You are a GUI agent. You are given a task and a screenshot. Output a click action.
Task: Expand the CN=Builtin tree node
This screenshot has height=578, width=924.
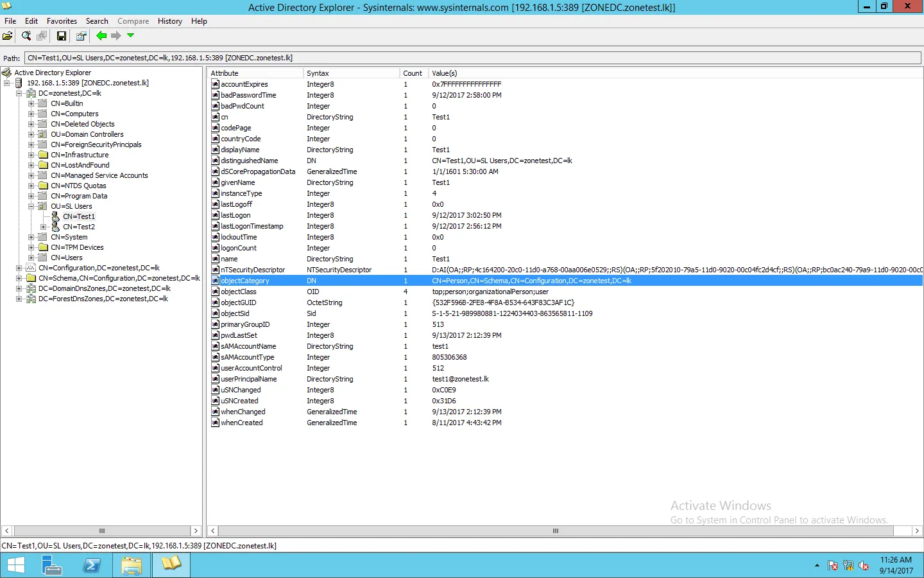pyautogui.click(x=31, y=103)
